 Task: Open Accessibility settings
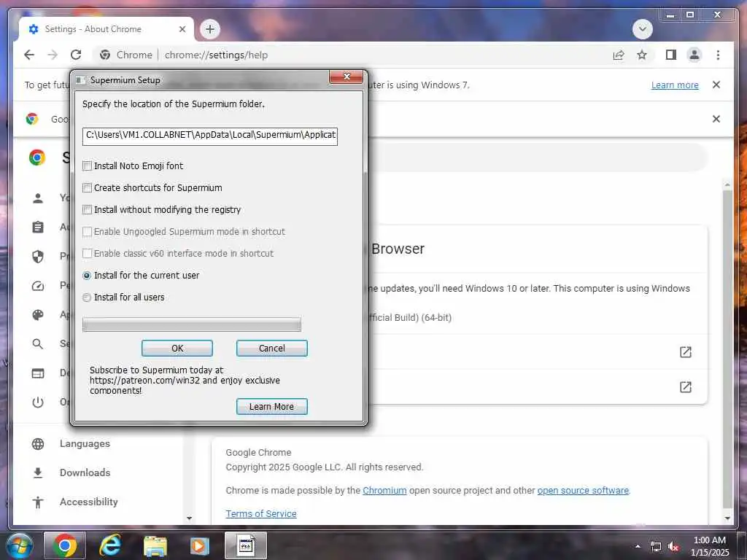point(88,502)
